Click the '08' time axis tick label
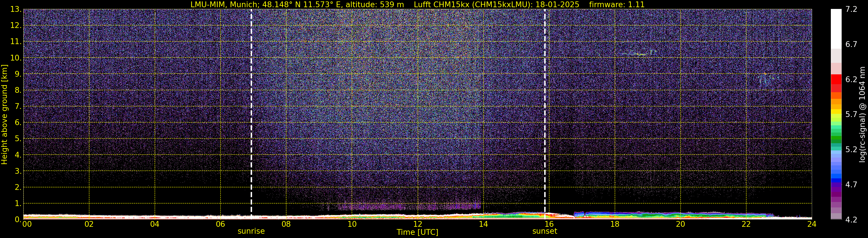 (286, 224)
